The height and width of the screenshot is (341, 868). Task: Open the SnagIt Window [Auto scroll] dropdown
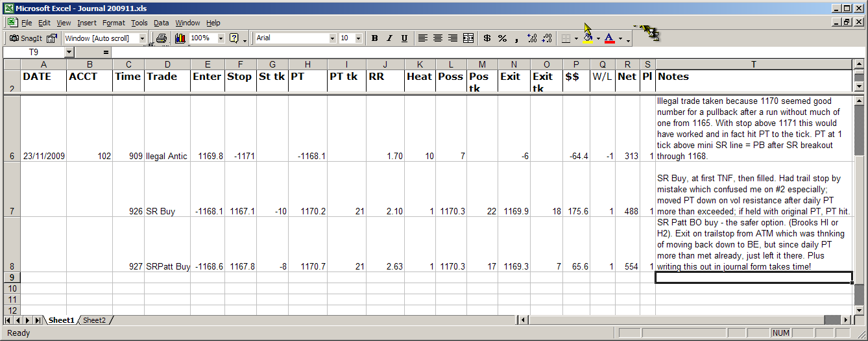point(143,38)
